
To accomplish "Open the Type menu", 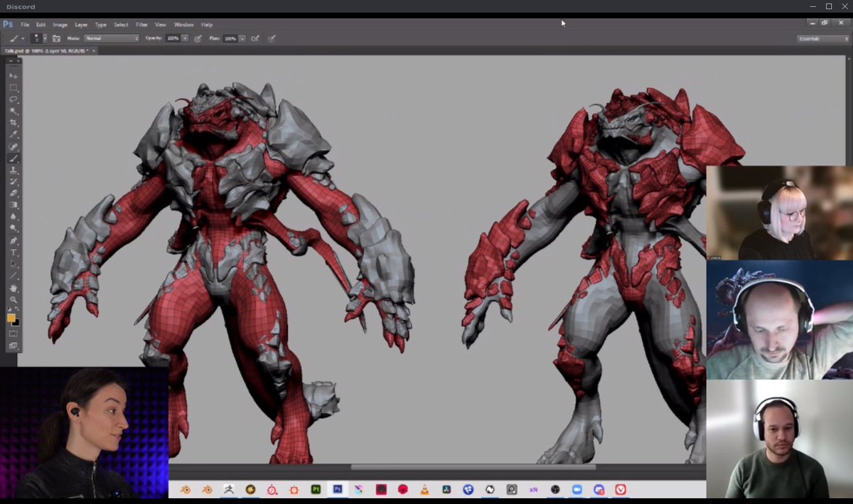I will pos(101,25).
